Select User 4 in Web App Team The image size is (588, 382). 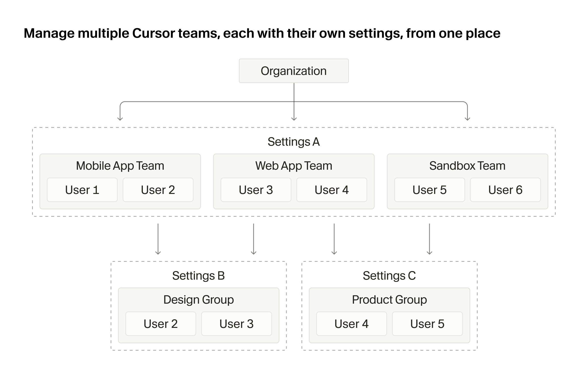tap(332, 190)
